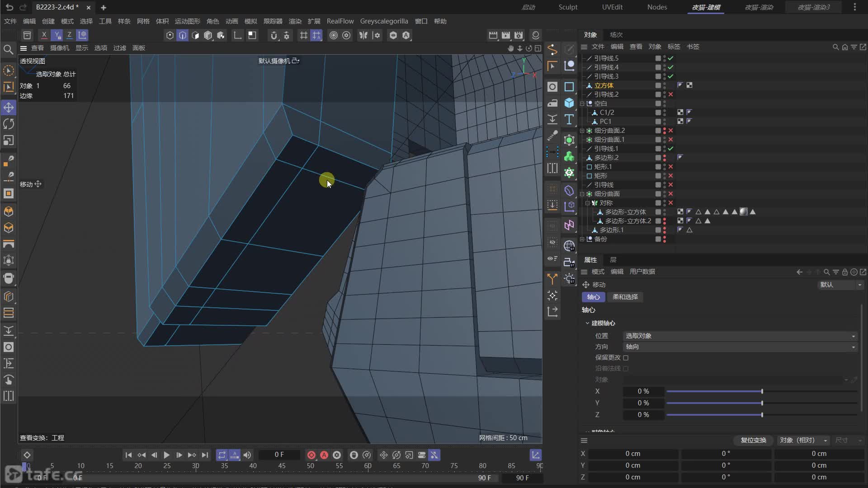
Task: Open the viewport search magnifier icon
Action: tap(8, 49)
